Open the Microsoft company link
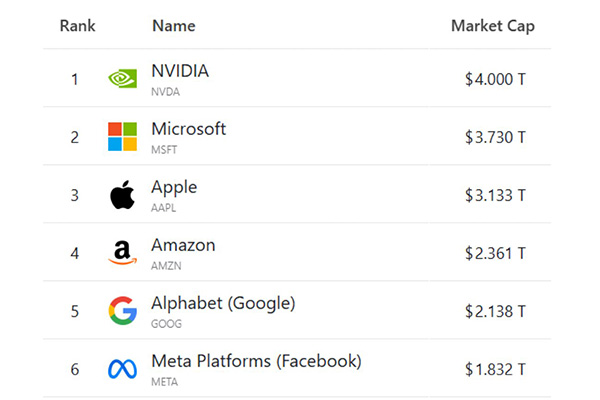This screenshot has height=400, width=600. click(x=188, y=129)
